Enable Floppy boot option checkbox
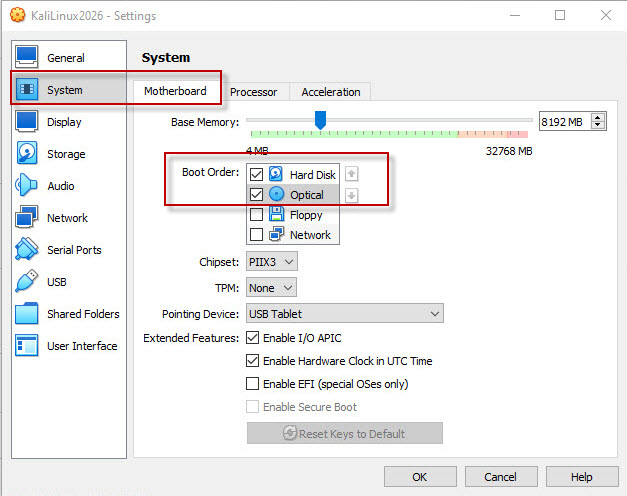 coord(256,214)
